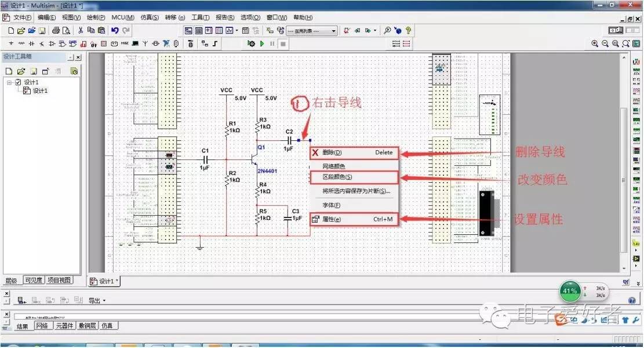This screenshot has height=348, width=644.
Task: Click the Save icon in main toolbar
Action: tap(42, 30)
